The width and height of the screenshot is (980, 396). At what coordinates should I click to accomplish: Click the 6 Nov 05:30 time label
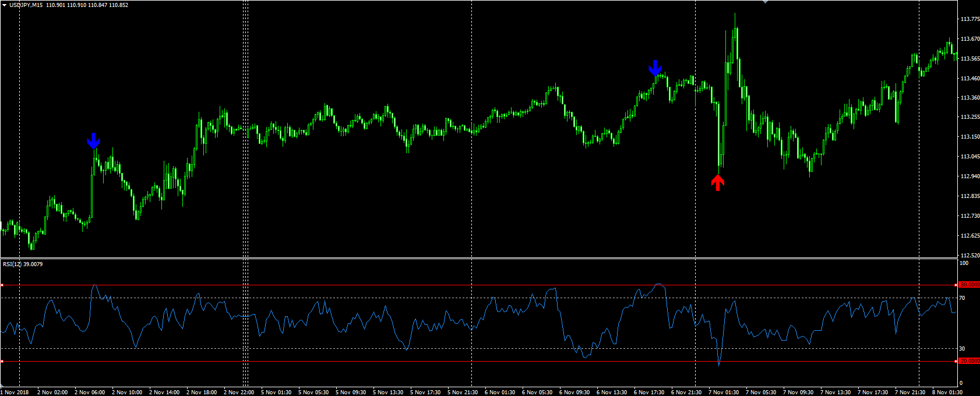click(x=537, y=393)
